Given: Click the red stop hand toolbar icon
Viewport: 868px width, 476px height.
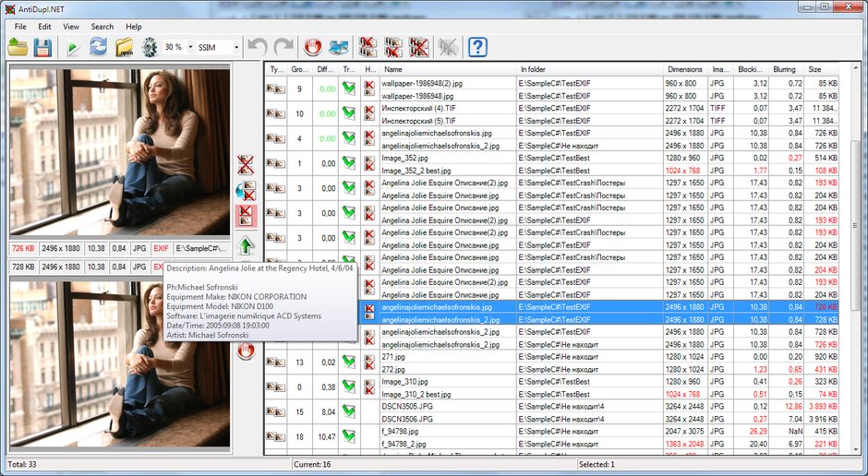Looking at the screenshot, I should coord(313,47).
